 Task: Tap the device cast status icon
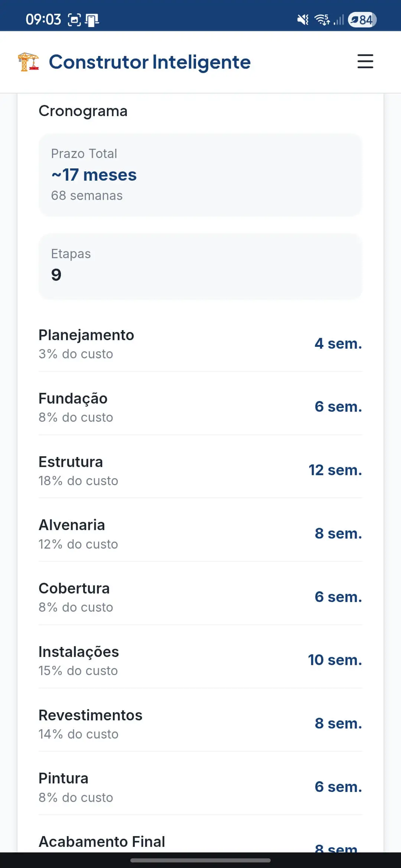pos(92,20)
